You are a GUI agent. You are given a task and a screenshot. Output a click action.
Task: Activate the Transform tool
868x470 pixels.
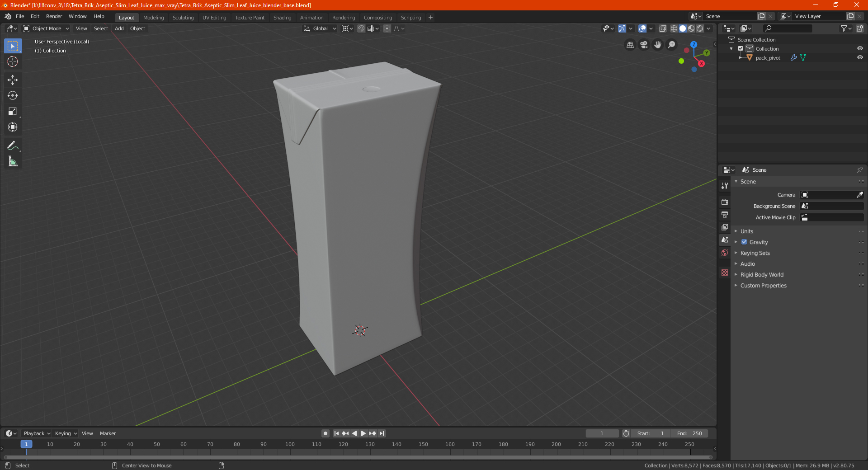click(13, 127)
